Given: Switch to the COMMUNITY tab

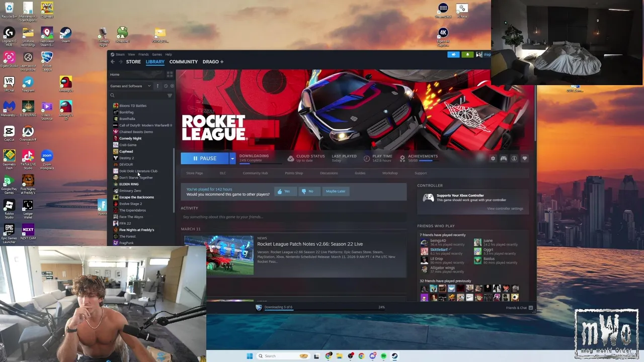Looking at the screenshot, I should pos(184,62).
